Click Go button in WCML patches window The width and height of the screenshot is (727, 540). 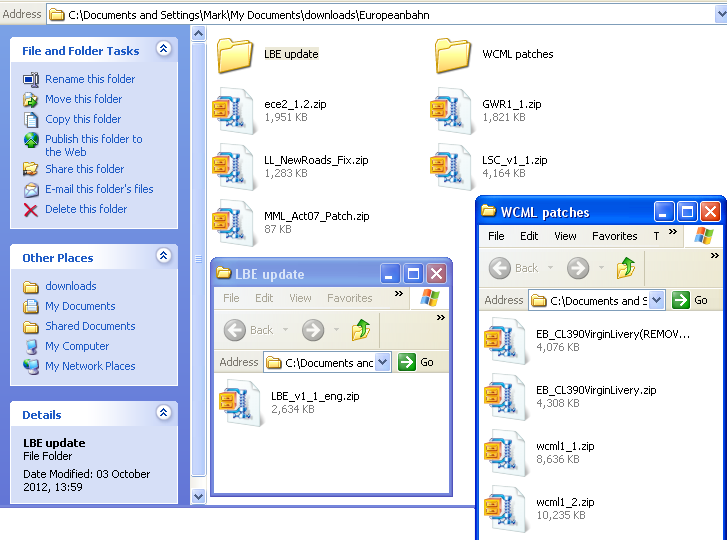pyautogui.click(x=690, y=300)
